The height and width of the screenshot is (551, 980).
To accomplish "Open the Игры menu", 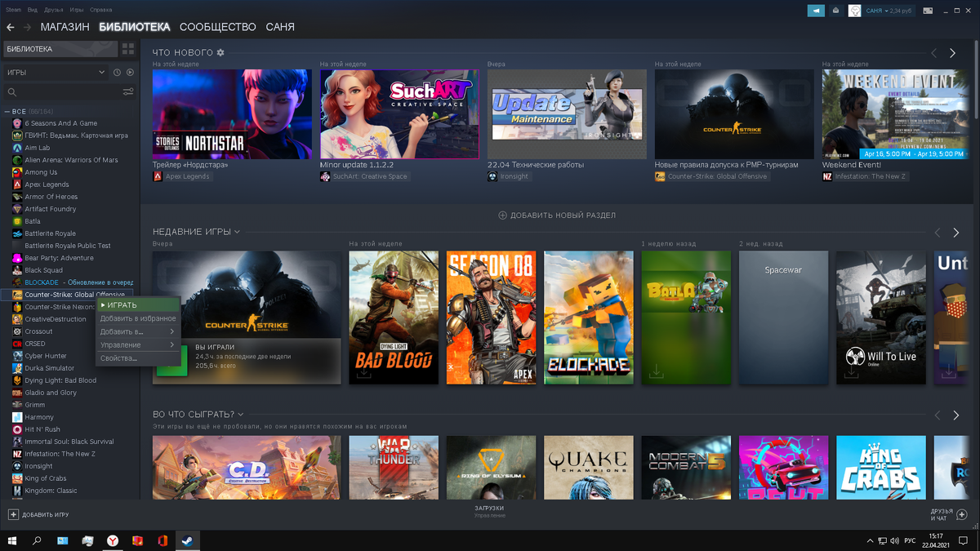I will coord(77,10).
